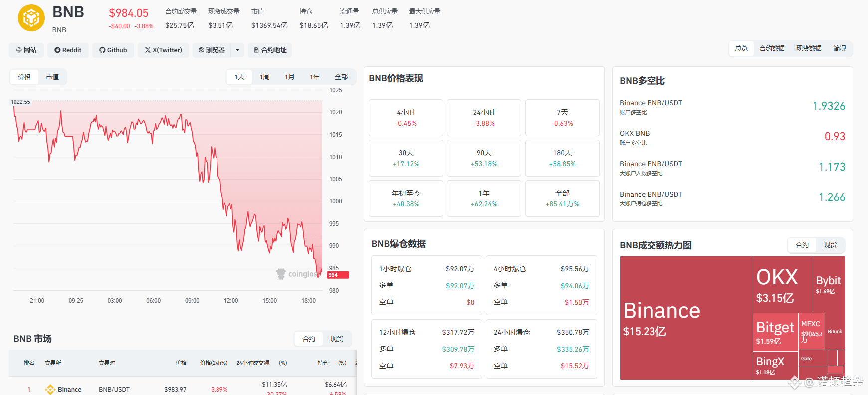The width and height of the screenshot is (868, 395).
Task: Select the 价格 chart toggle
Action: 24,77
